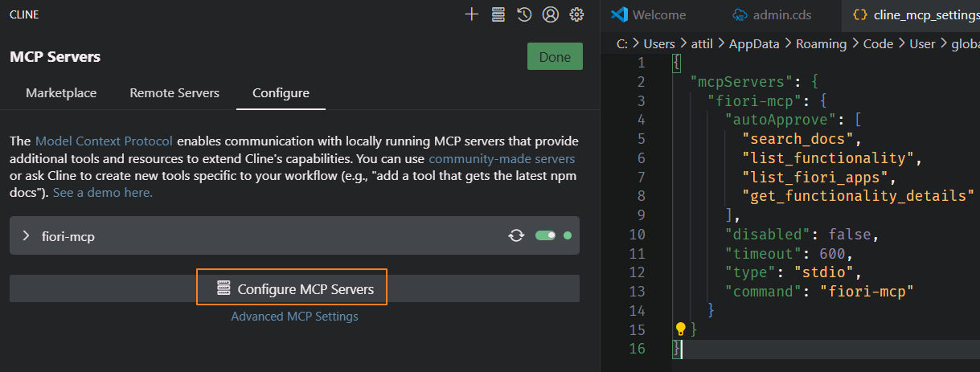Click the MCP Servers heading

point(55,57)
